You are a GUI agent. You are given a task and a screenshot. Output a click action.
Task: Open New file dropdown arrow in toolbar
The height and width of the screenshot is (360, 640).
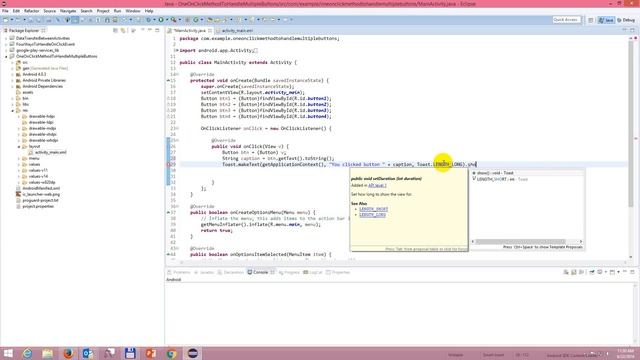pos(11,20)
